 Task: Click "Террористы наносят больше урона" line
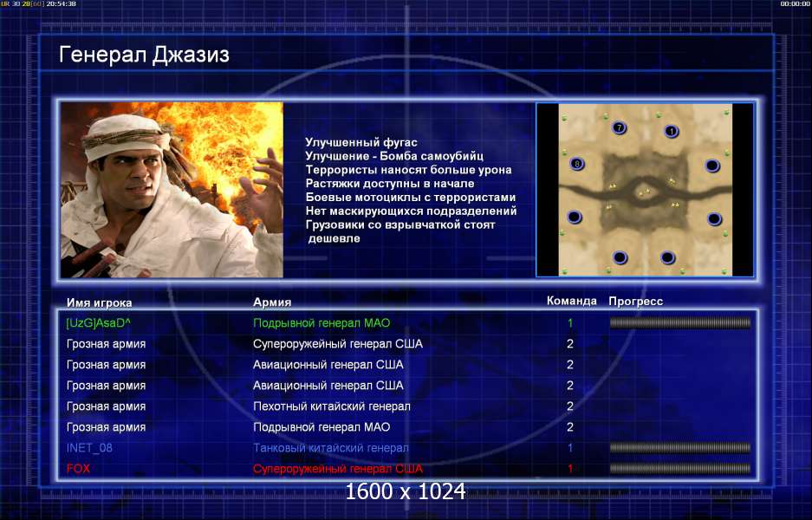click(408, 170)
